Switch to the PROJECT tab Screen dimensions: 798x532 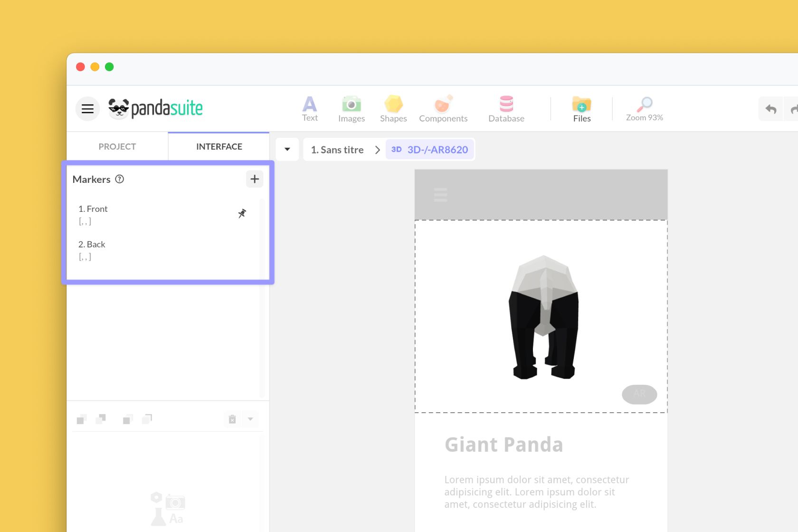[x=117, y=147]
